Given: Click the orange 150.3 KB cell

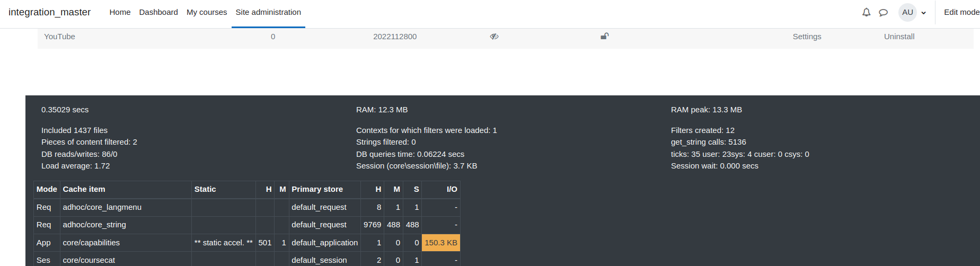Looking at the screenshot, I should (x=441, y=243).
